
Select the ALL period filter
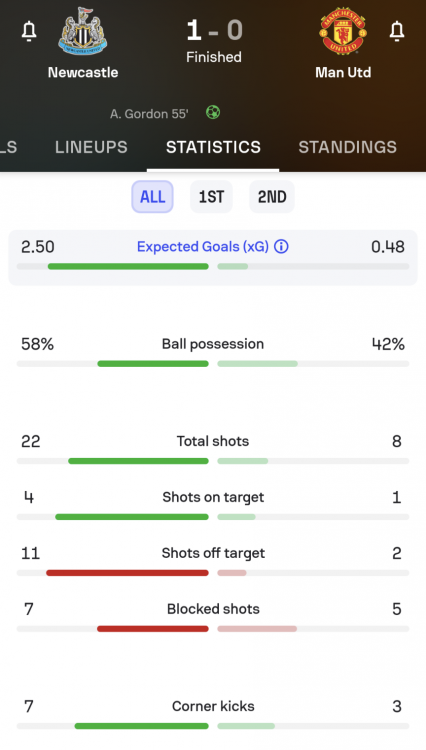pos(153,197)
